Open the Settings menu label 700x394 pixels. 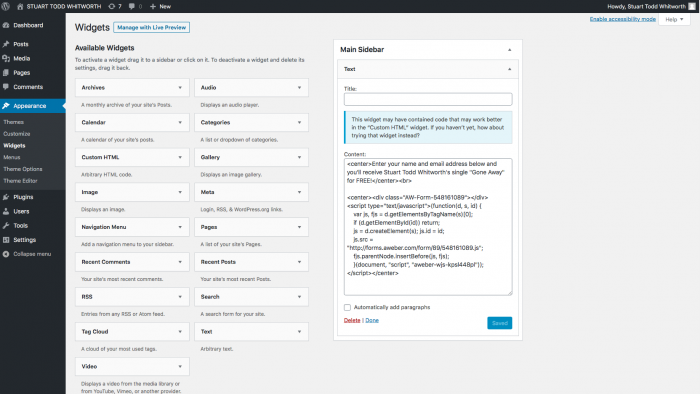[x=25, y=240]
